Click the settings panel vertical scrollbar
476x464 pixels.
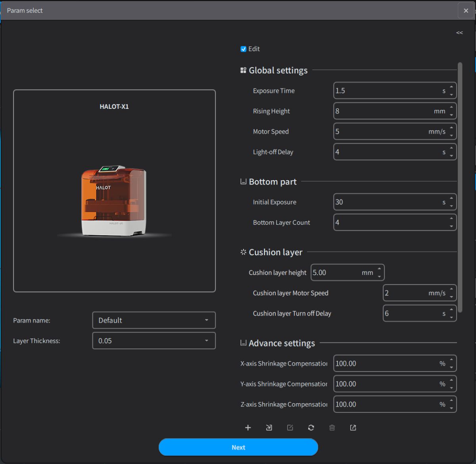pos(460,187)
